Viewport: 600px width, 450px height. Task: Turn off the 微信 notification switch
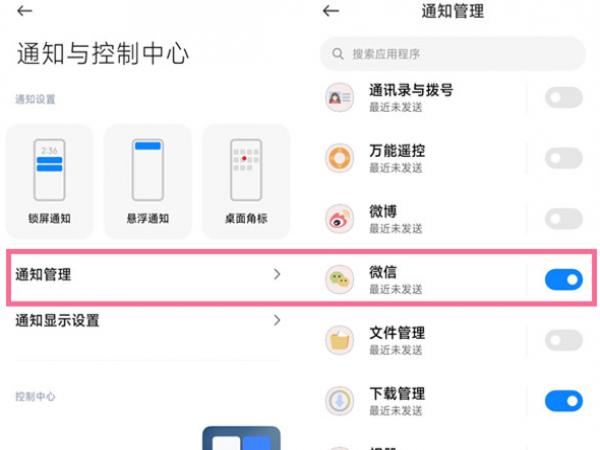pos(564,279)
